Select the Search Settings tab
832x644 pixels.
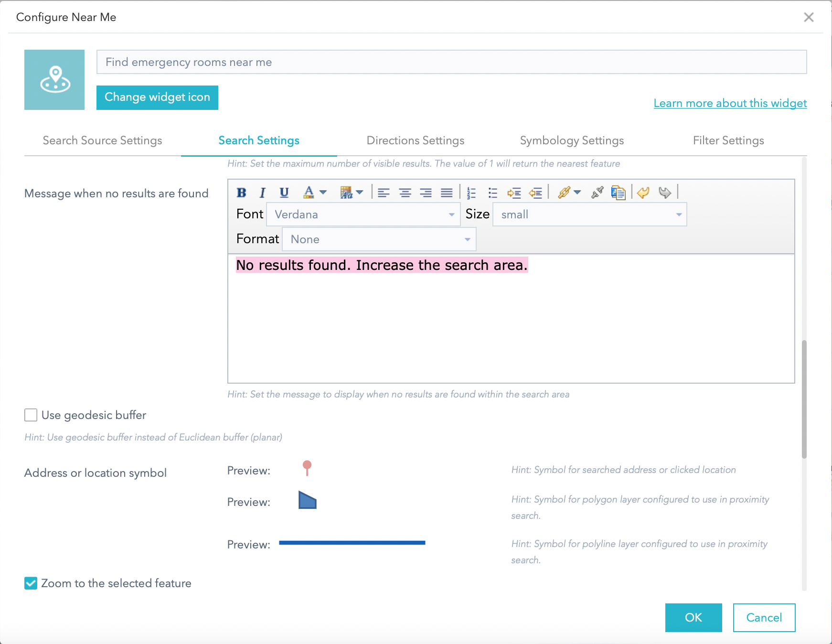[x=259, y=140]
